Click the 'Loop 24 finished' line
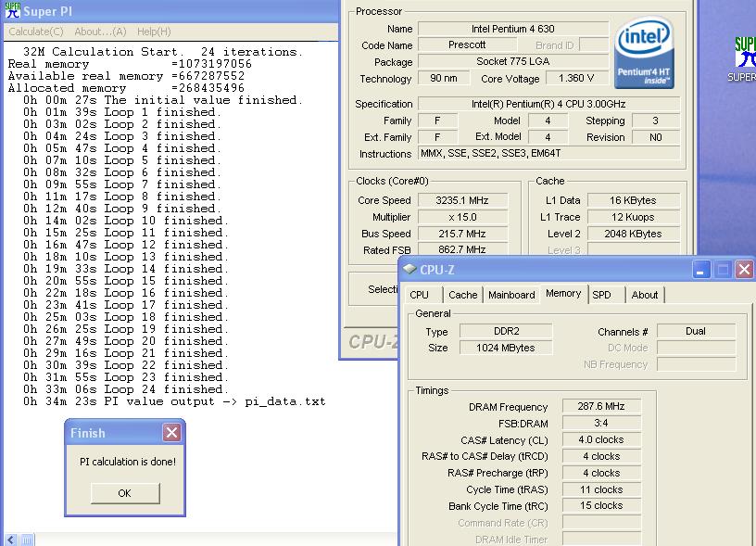The width and height of the screenshot is (756, 546). [126, 389]
